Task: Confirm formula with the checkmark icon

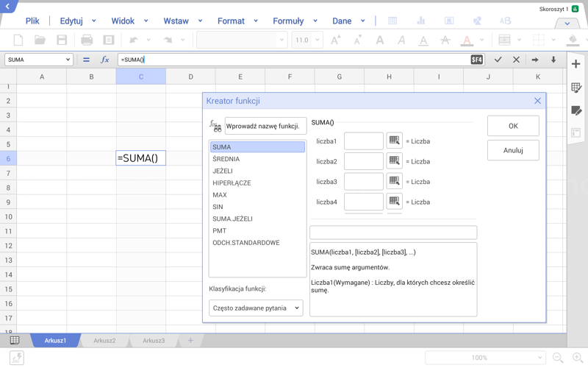Action: coord(498,60)
